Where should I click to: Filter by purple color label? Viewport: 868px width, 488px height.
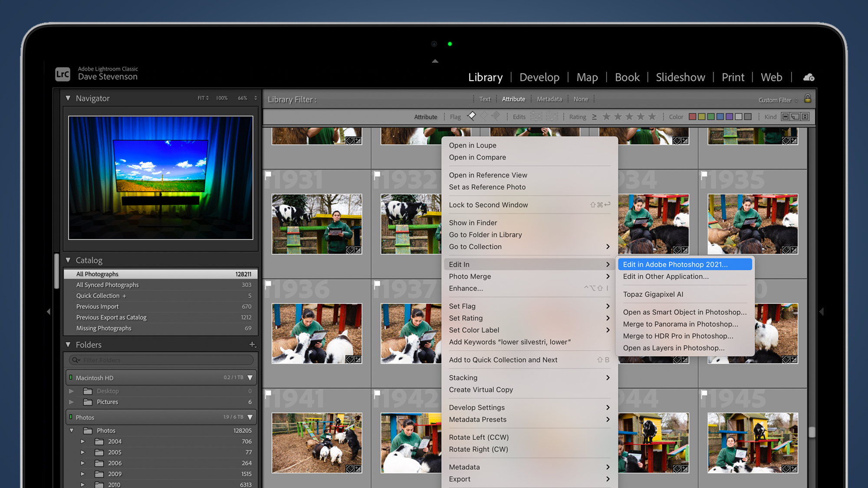pyautogui.click(x=729, y=117)
